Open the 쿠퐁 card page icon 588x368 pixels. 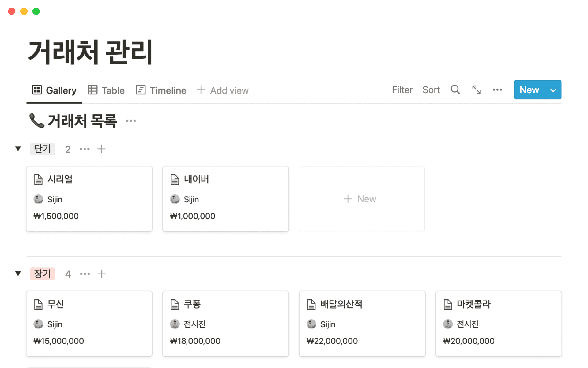pos(175,304)
